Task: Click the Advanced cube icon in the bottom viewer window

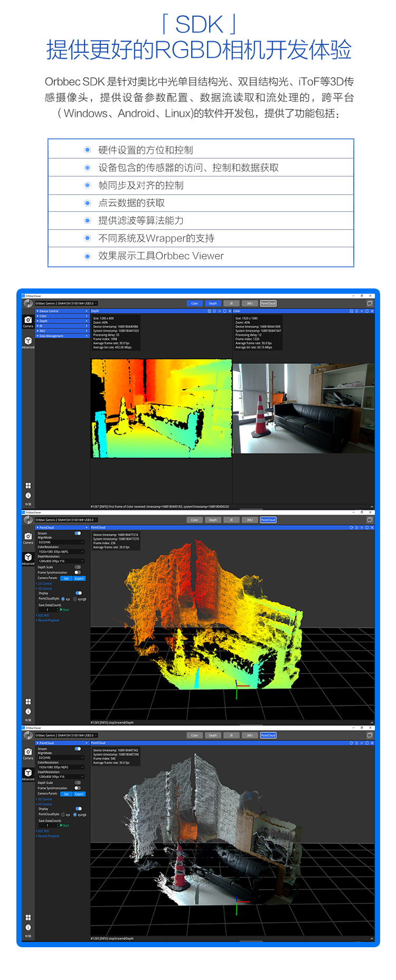Action: click(28, 773)
